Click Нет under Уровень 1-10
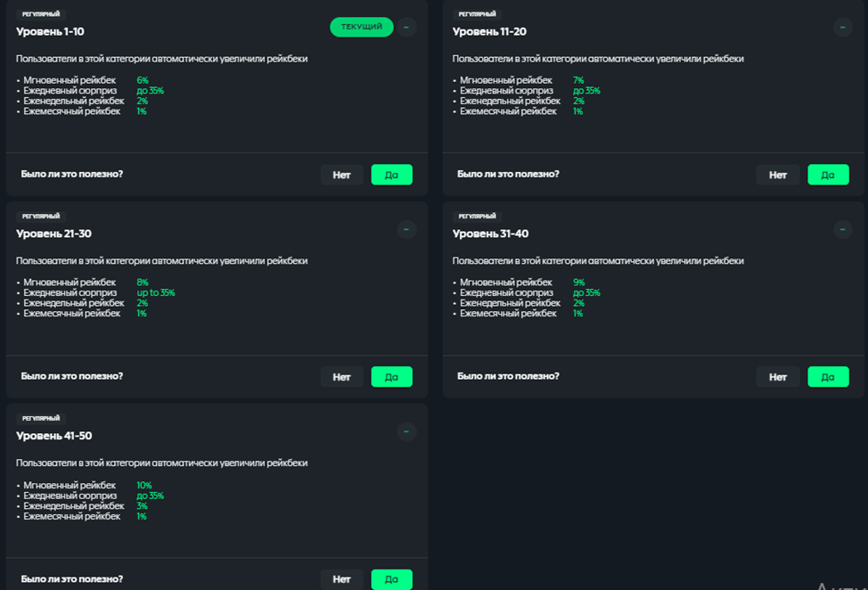 coord(341,175)
